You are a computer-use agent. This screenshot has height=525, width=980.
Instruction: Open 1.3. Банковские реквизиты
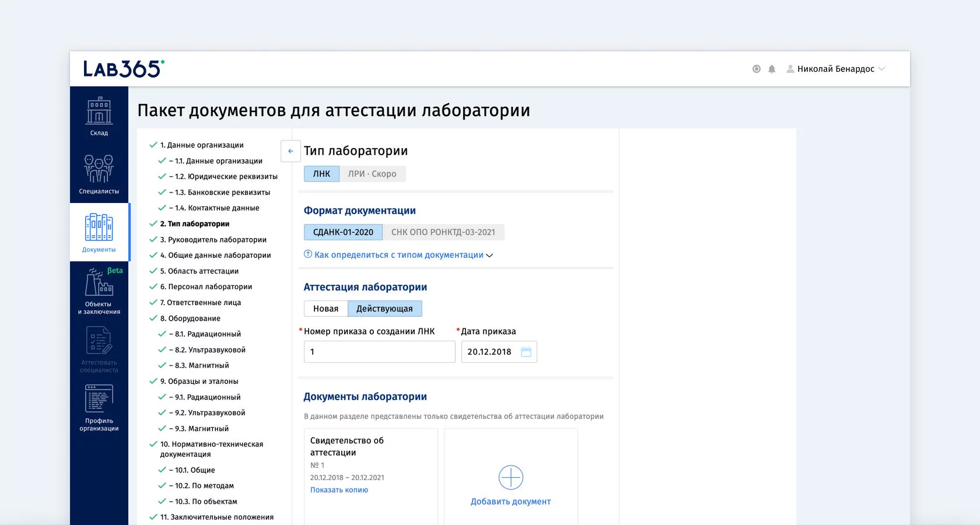tap(219, 192)
